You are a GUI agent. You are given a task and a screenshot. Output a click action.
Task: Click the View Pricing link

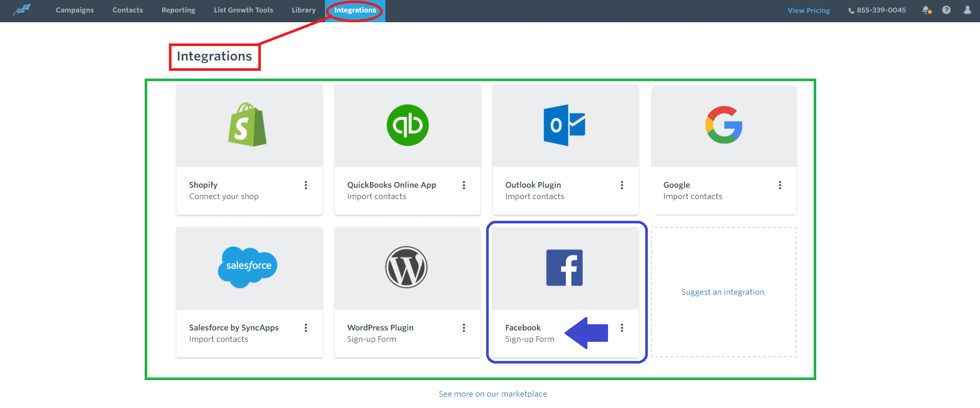pyautogui.click(x=808, y=10)
